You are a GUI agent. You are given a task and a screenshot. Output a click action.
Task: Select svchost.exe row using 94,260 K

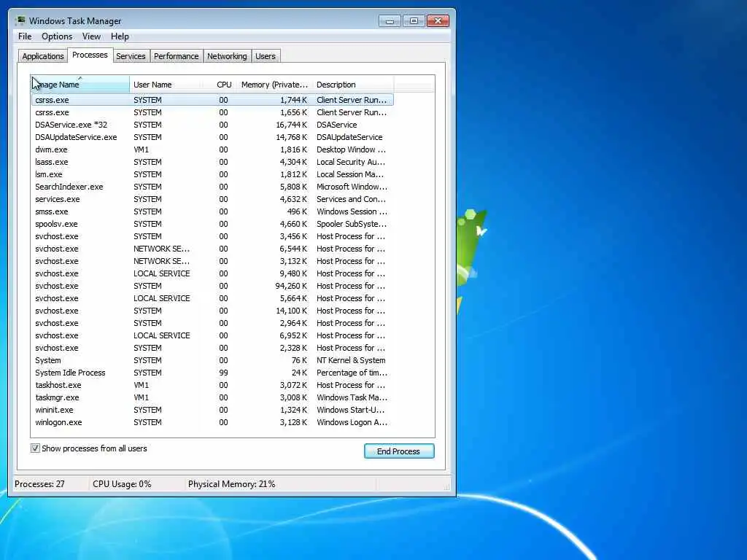(212, 286)
